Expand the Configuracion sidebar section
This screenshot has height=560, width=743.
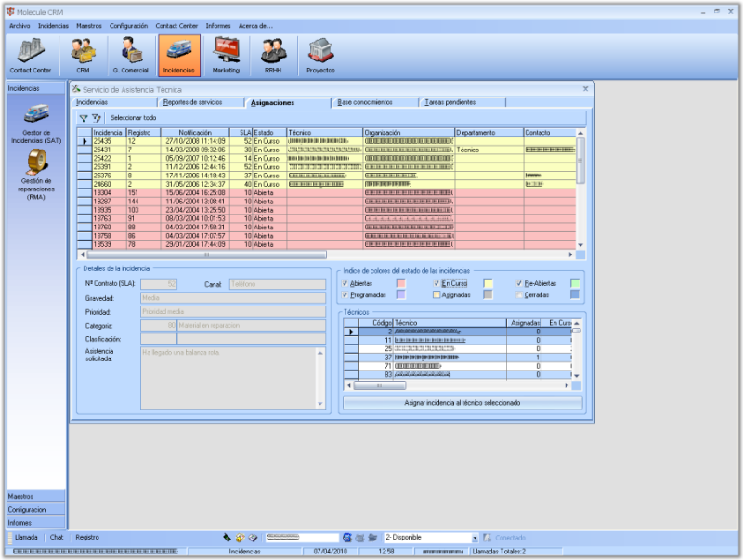point(36,509)
